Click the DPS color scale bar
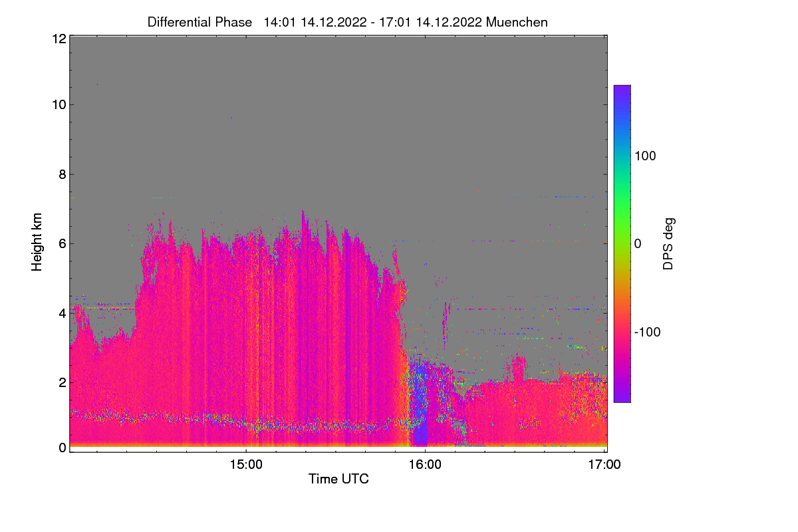798x532 pixels. pyautogui.click(x=622, y=243)
